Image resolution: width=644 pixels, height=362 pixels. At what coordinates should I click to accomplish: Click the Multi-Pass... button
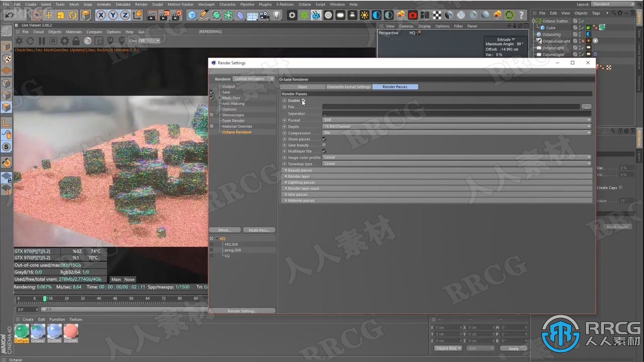tap(259, 230)
